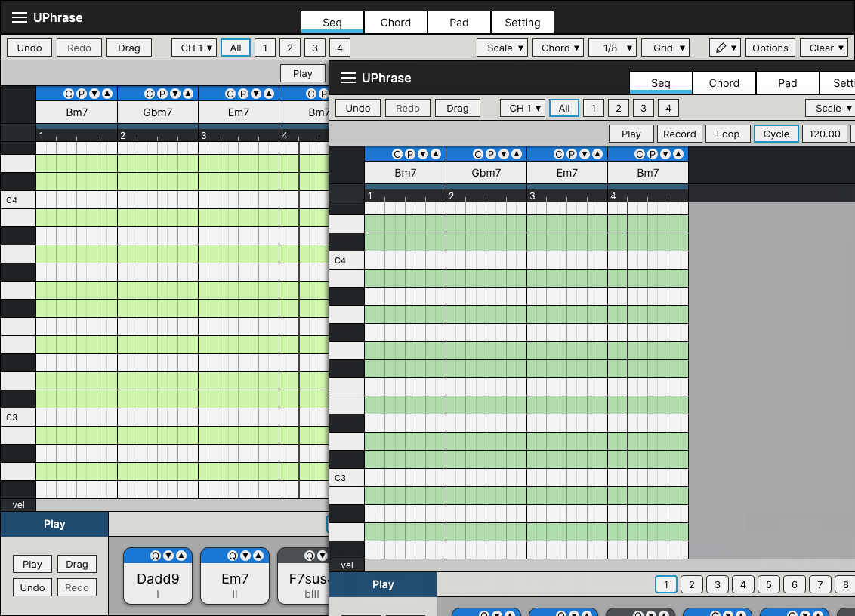
Task: Open the Chord dropdown in the back window toolbar
Action: coord(558,48)
